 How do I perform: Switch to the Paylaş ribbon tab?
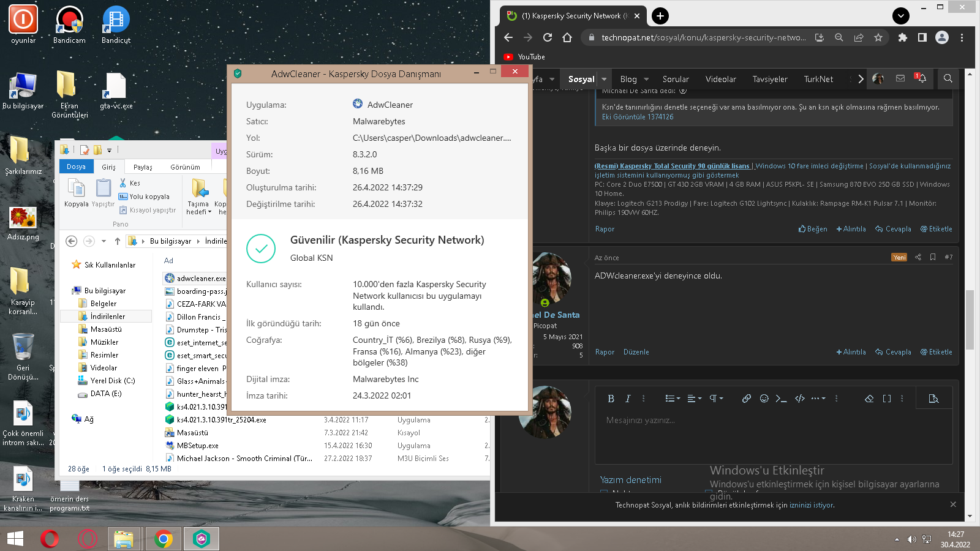[143, 167]
